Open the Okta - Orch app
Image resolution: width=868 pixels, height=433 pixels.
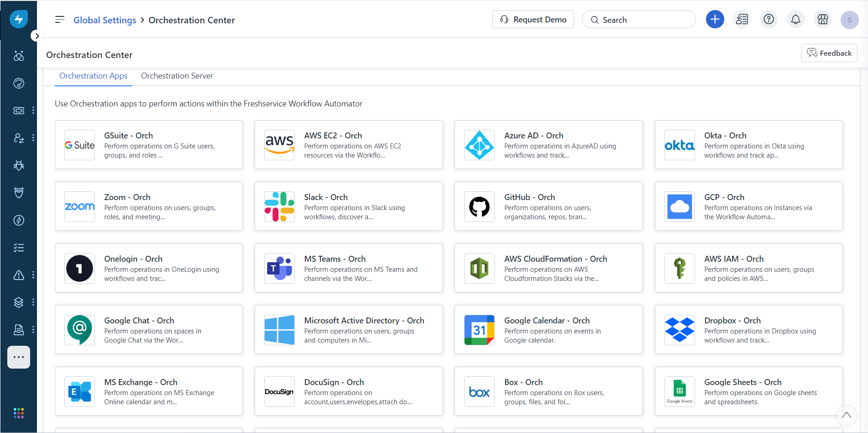(749, 145)
